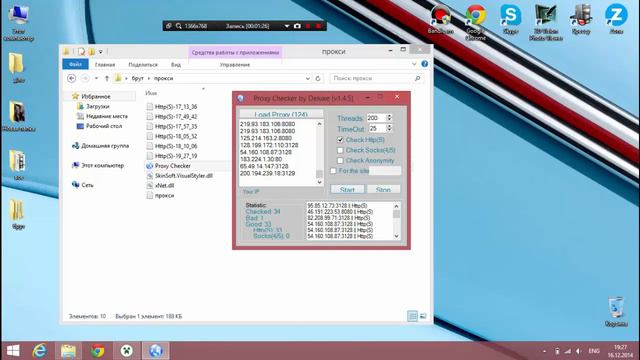Open Quick Access Toolbar customize dropdown
640x360 pixels.
101,52
